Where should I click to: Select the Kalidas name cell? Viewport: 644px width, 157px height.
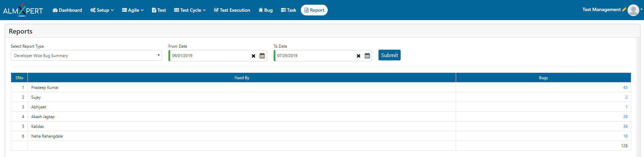(242, 126)
